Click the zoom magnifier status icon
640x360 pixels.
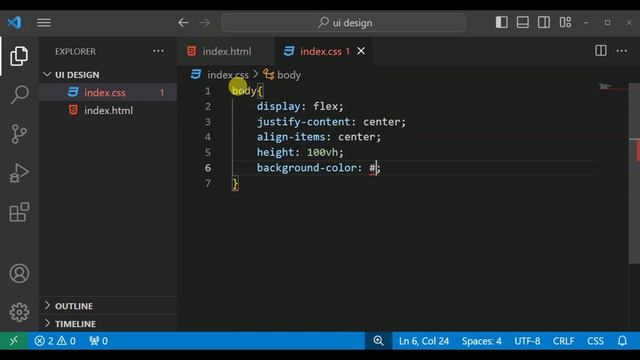point(378,341)
